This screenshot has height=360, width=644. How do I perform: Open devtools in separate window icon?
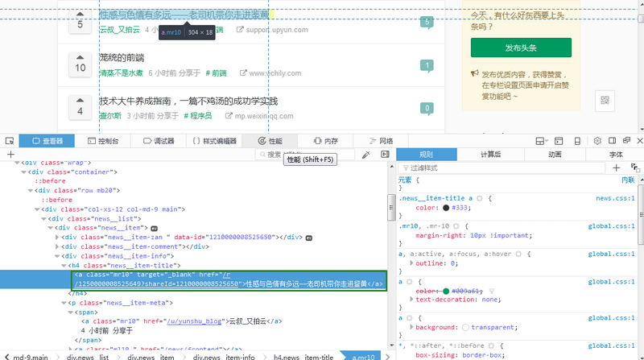[626, 141]
